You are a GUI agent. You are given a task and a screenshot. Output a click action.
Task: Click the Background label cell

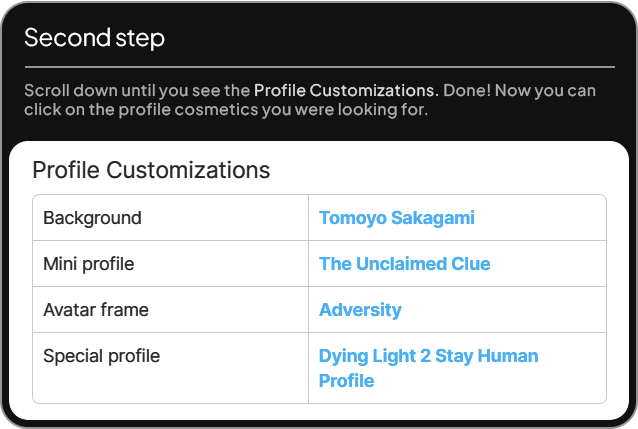pos(92,218)
